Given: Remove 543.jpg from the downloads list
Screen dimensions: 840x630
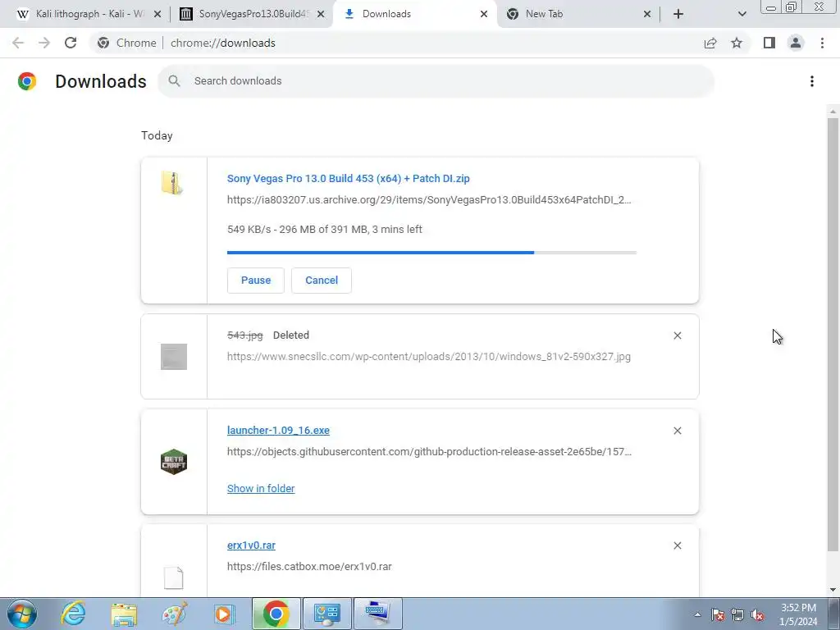Looking at the screenshot, I should 678,336.
